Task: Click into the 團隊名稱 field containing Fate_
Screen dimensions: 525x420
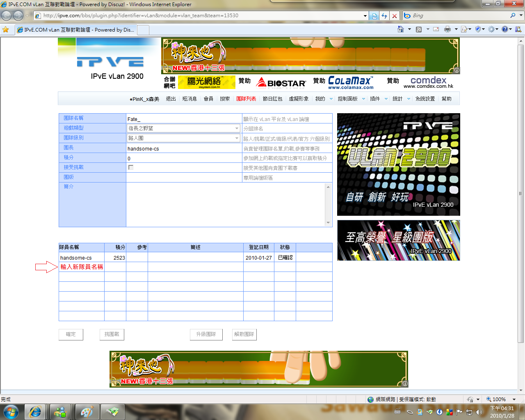Action: pos(184,119)
